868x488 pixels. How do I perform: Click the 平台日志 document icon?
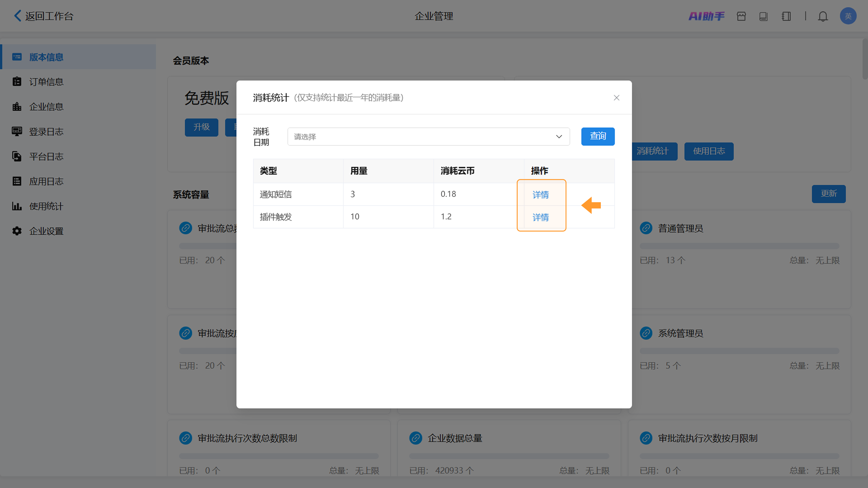coord(17,156)
